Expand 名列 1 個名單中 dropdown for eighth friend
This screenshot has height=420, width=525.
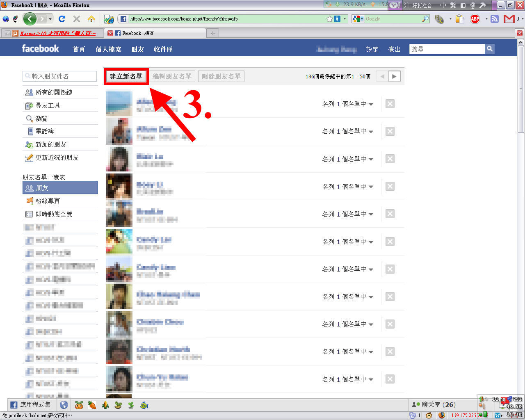click(x=348, y=297)
